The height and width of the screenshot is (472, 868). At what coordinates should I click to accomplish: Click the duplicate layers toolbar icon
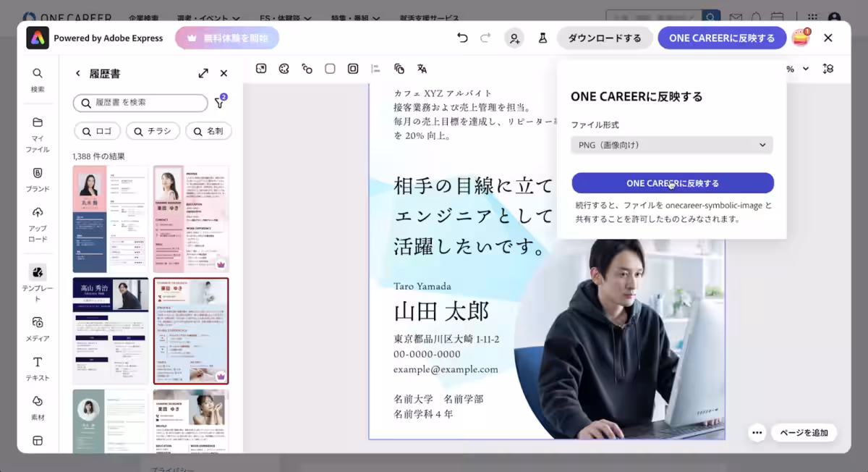pyautogui.click(x=399, y=68)
